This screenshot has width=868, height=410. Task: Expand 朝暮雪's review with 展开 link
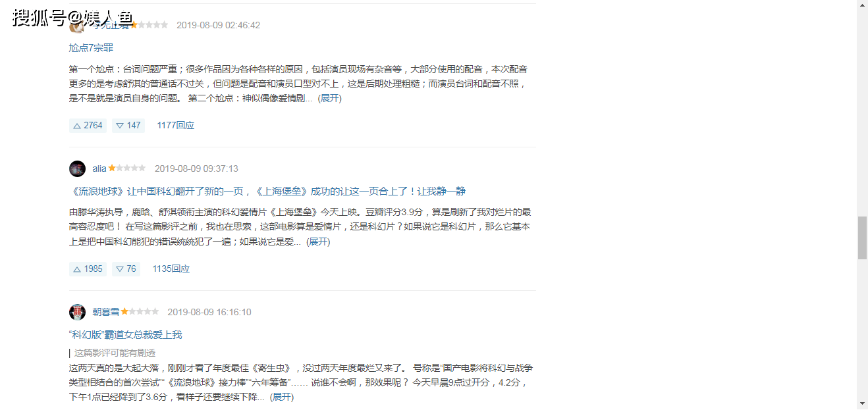(282, 397)
